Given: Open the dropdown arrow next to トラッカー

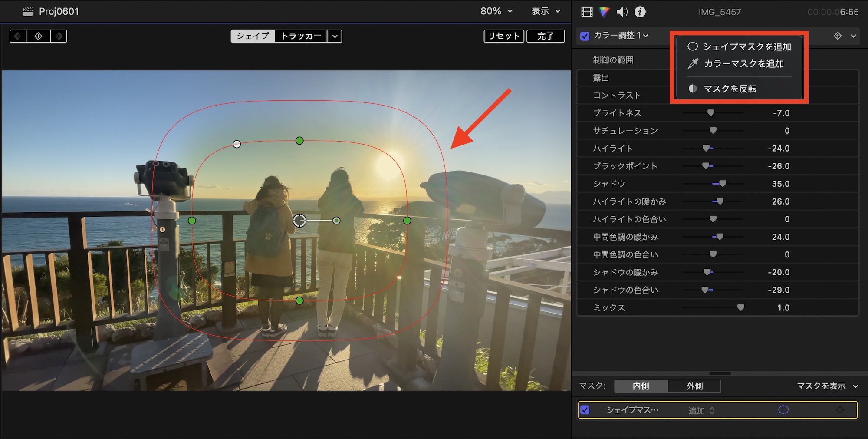Looking at the screenshot, I should pyautogui.click(x=335, y=36).
